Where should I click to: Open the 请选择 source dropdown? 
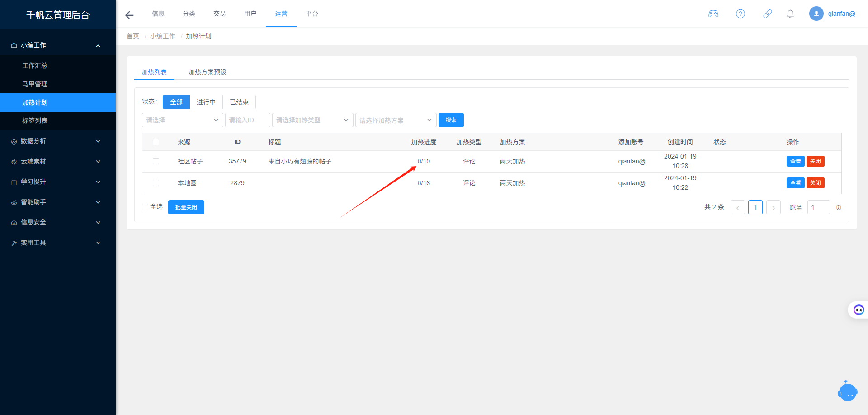(183, 120)
